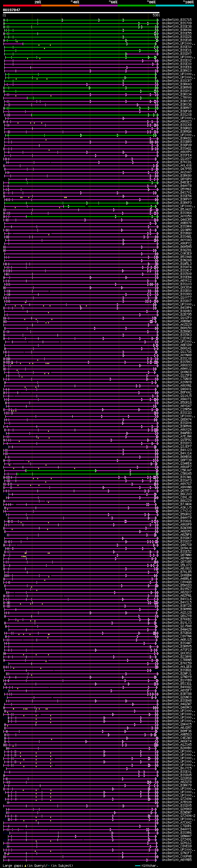Open hit UniRef100_B3SDZ6
Viewport: 197px width, 868px height.
[177, 37]
